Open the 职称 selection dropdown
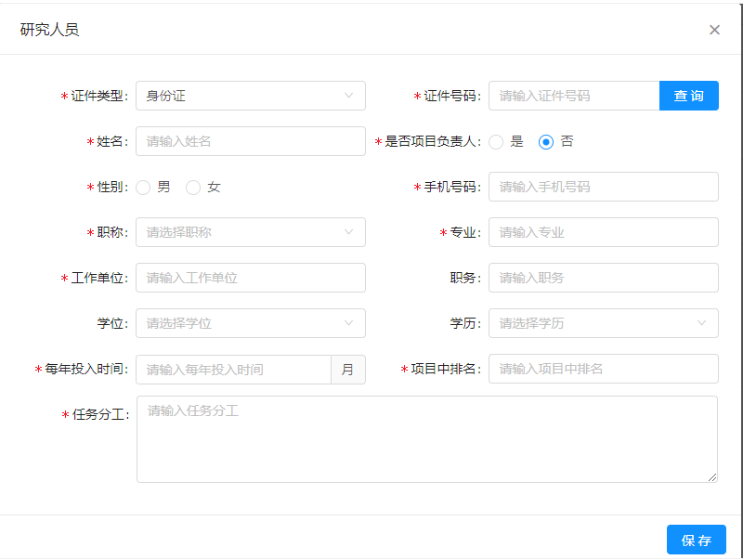 251,232
